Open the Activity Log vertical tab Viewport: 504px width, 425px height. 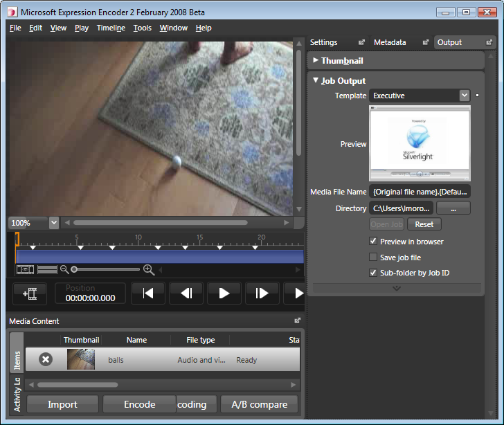coord(17,395)
